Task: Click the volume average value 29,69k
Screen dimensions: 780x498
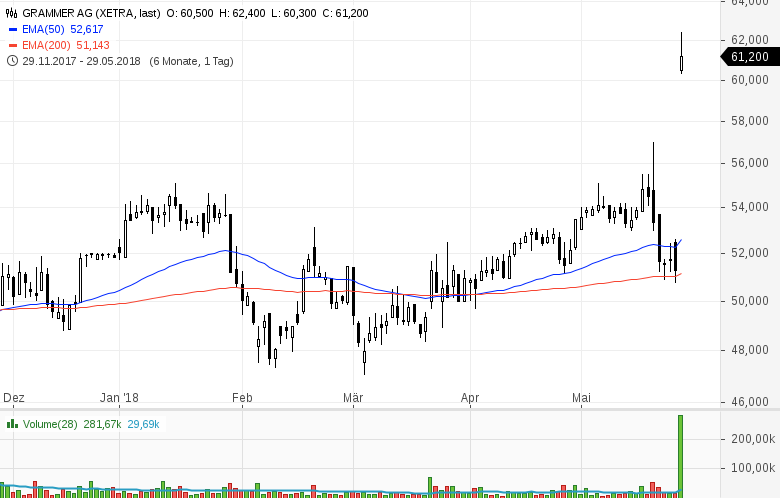Action: click(x=143, y=424)
